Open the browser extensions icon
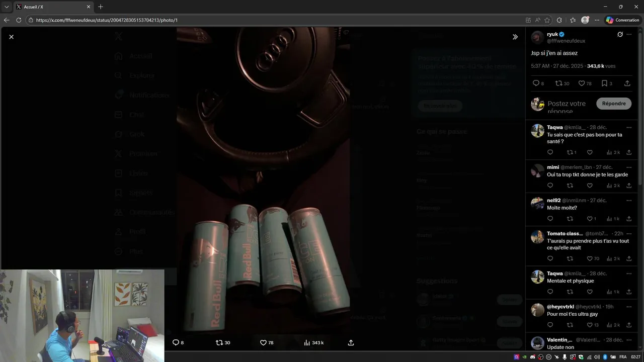This screenshot has width=644, height=362. click(x=559, y=20)
